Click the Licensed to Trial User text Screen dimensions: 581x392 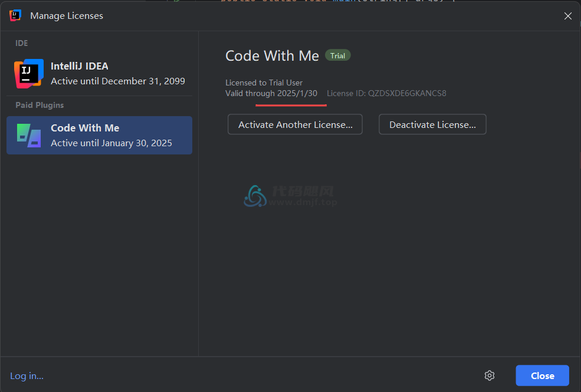point(264,83)
